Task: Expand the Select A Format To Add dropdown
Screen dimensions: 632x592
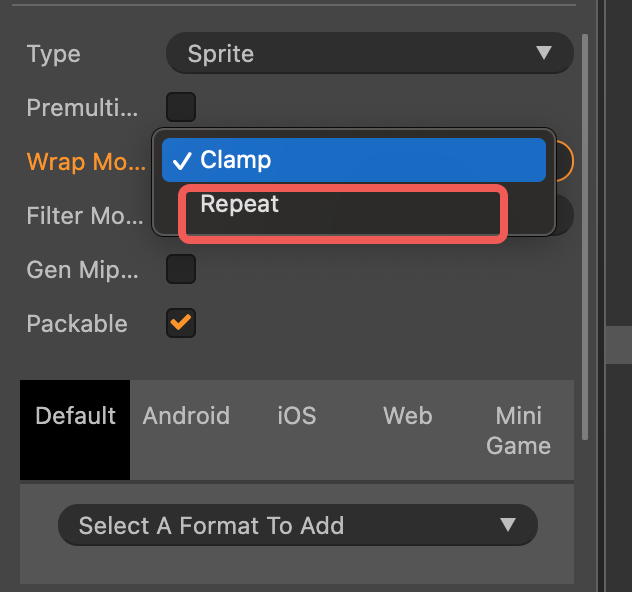Action: (x=297, y=525)
